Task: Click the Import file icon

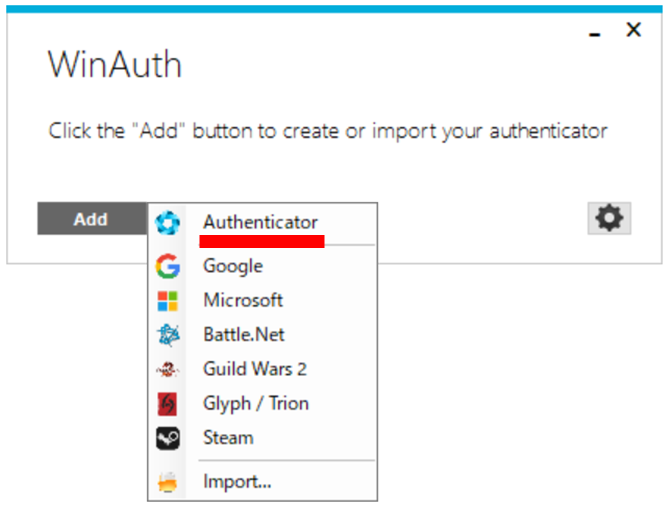Action: [x=168, y=482]
